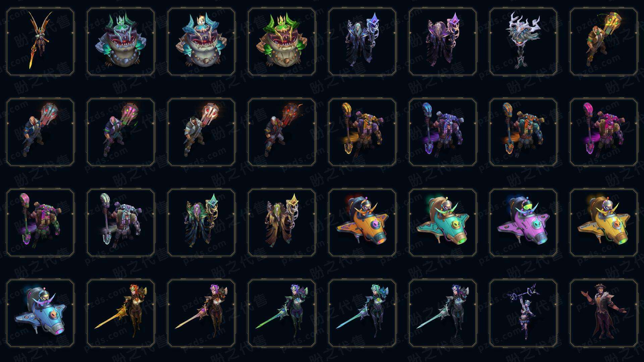Select the light blue rocket plane pilot

click(x=40, y=313)
